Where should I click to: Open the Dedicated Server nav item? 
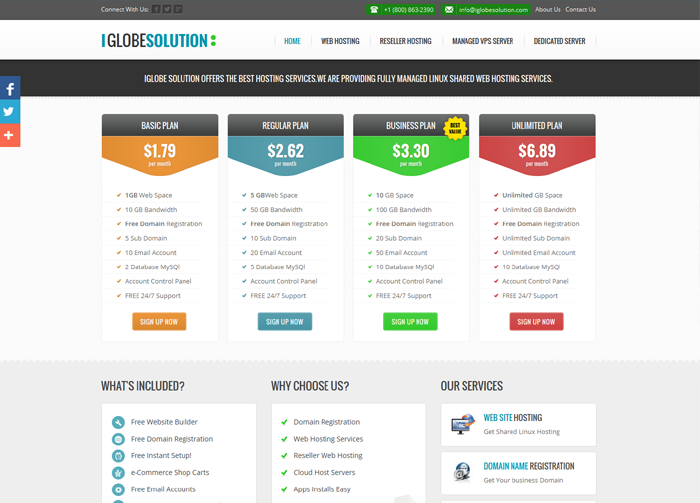[560, 41]
